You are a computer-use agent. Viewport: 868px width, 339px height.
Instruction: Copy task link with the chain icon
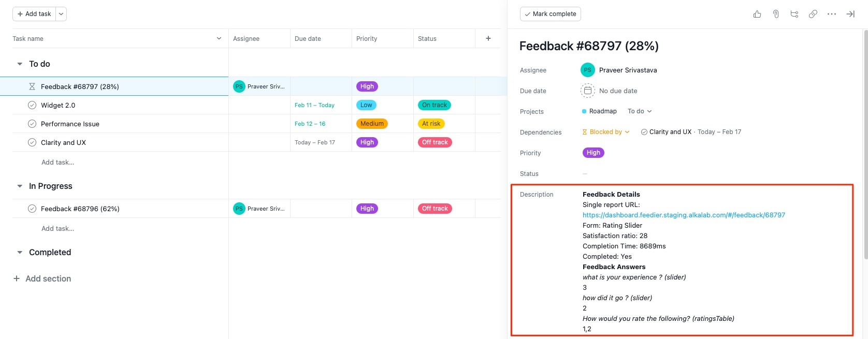pyautogui.click(x=813, y=14)
